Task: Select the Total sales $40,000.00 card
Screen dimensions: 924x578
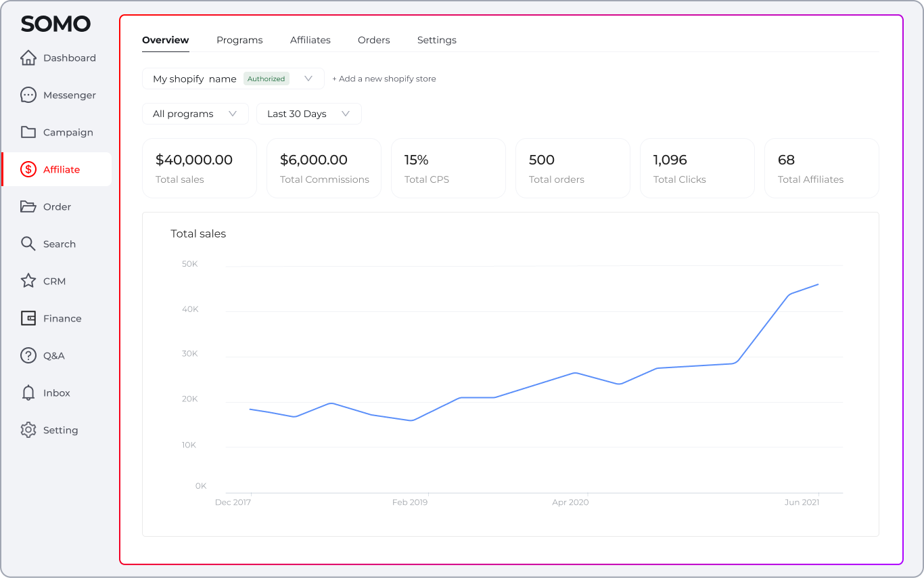Action: pos(200,169)
